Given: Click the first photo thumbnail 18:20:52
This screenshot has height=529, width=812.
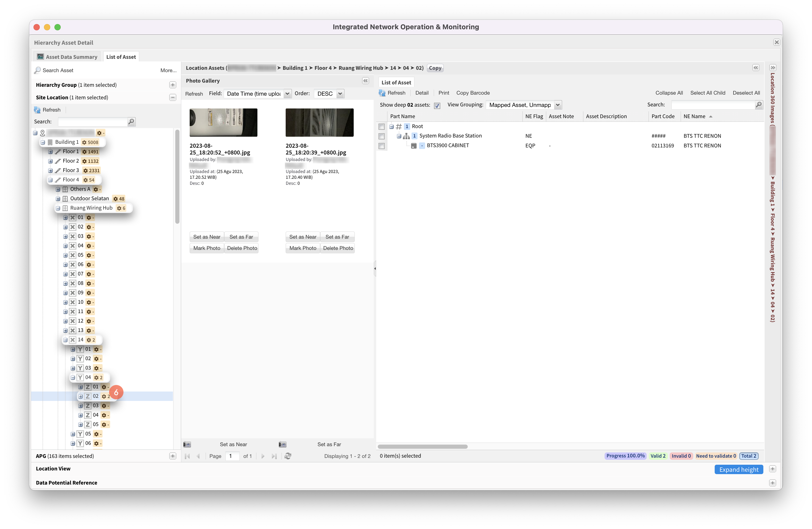Looking at the screenshot, I should click(223, 122).
